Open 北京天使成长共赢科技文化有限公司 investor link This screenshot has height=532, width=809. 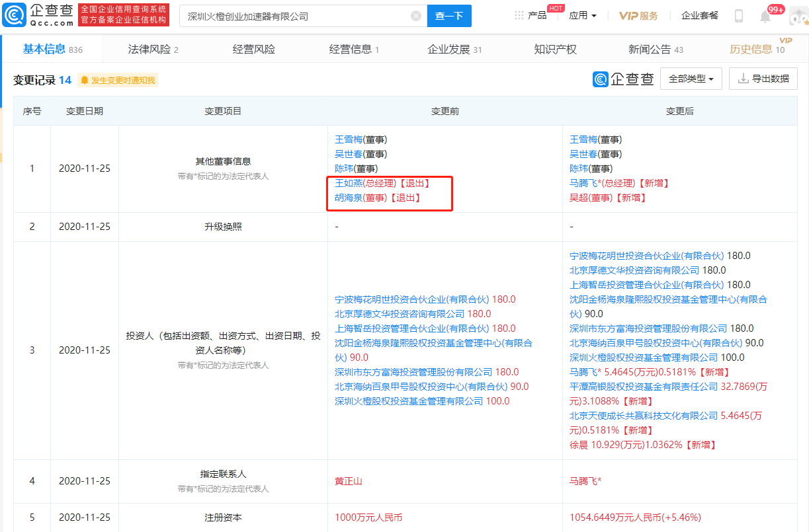click(644, 416)
